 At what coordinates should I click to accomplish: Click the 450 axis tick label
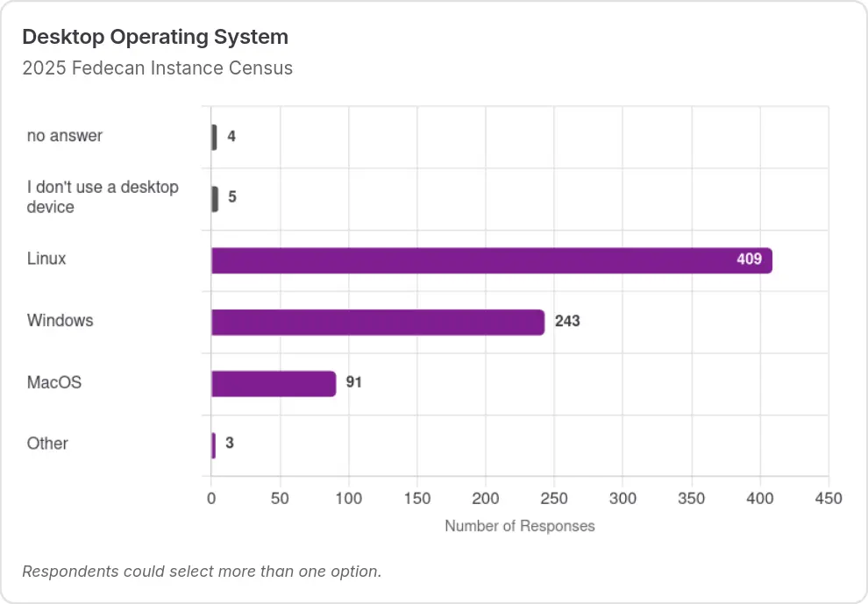pyautogui.click(x=829, y=498)
